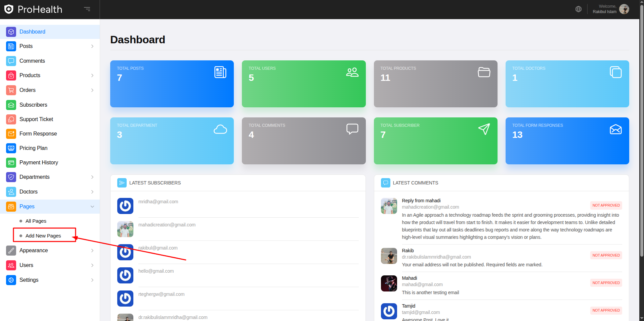Screen dimensions: 644x321
Task: Open Add New Pages link
Action: pyautogui.click(x=43, y=236)
